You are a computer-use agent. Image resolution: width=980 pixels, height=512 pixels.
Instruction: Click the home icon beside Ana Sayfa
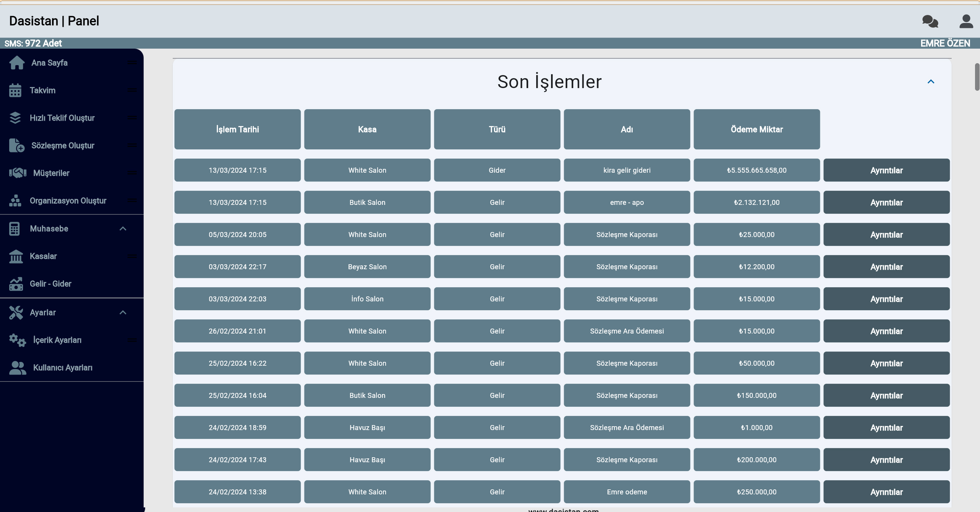point(17,63)
